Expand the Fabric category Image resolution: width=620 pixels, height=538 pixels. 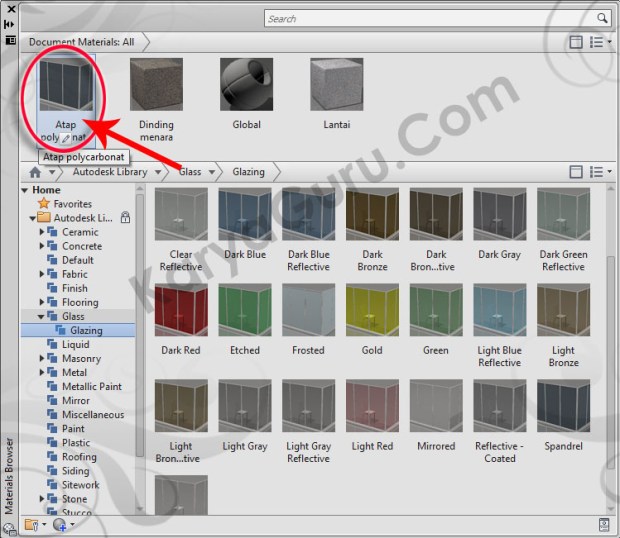coord(42,274)
